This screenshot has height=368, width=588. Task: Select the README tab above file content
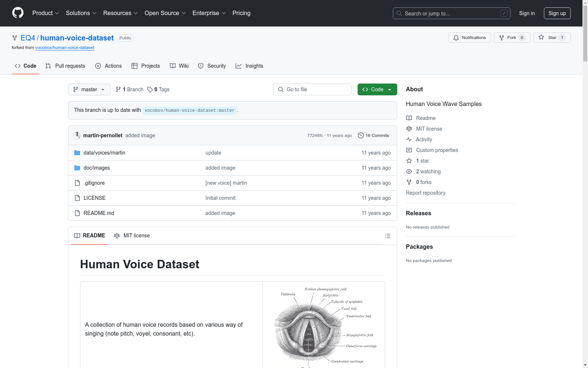(90, 236)
